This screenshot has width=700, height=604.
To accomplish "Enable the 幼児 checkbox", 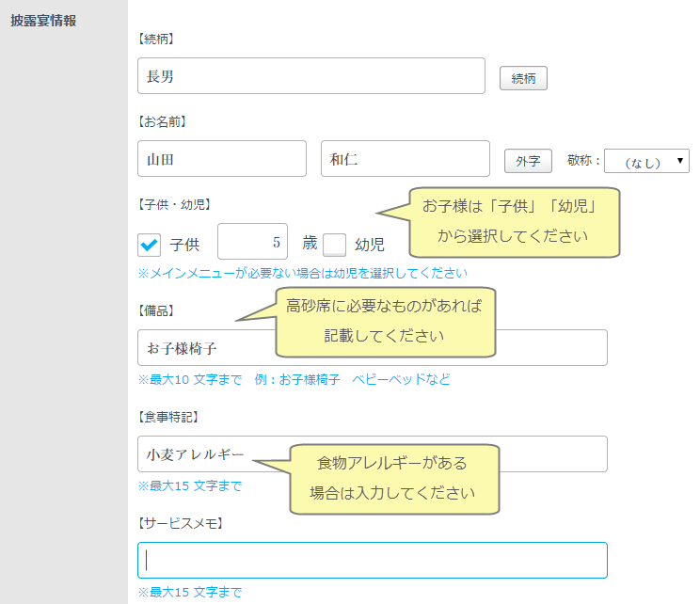I will [x=335, y=245].
